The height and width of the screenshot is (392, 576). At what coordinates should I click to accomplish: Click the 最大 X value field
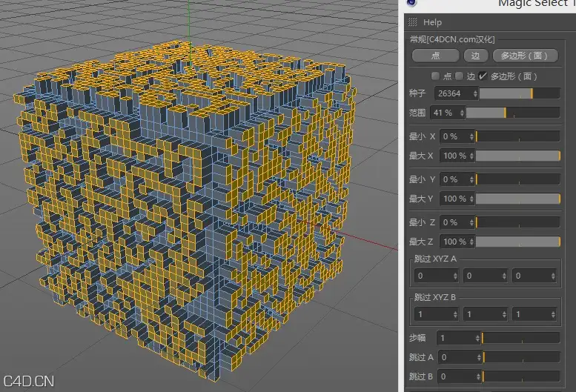click(454, 156)
